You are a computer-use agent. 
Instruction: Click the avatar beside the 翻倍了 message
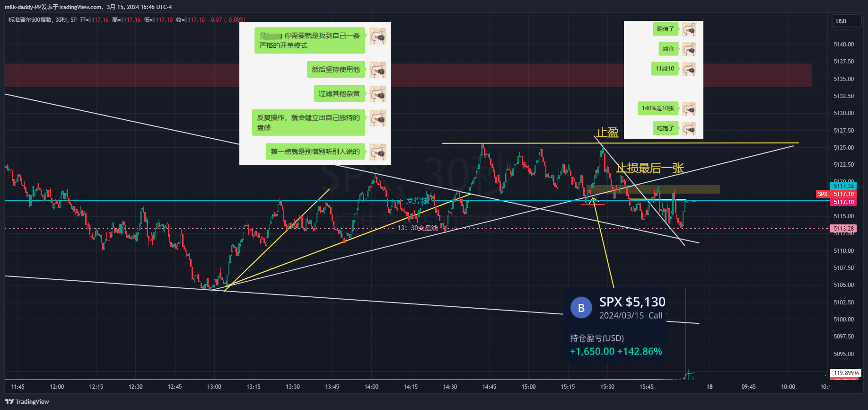tap(689, 29)
